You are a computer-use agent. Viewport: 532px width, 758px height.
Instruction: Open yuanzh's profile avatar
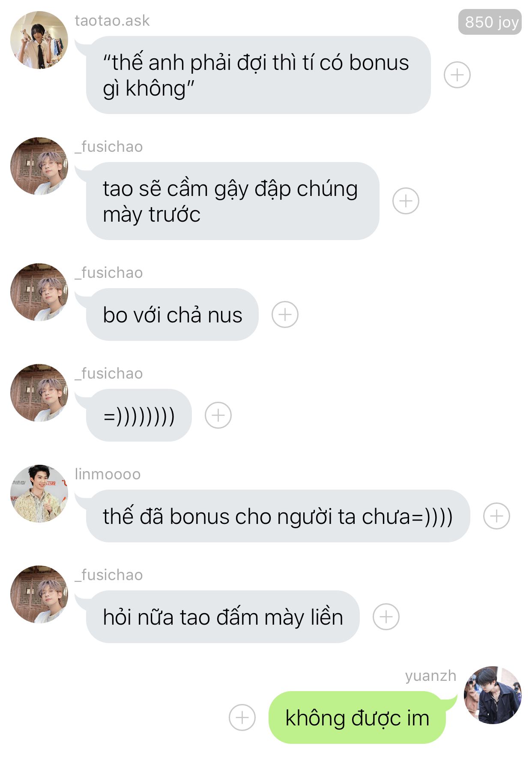493,695
